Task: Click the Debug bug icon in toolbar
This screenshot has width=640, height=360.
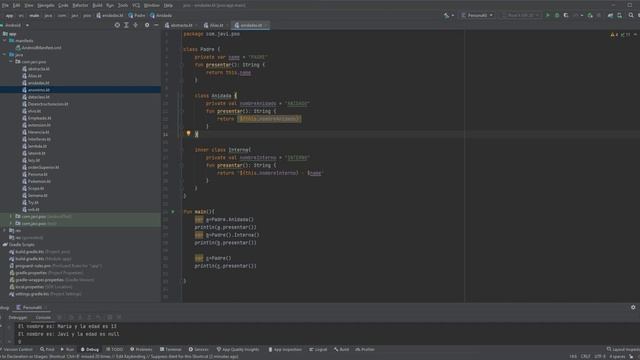Action: (x=557, y=16)
